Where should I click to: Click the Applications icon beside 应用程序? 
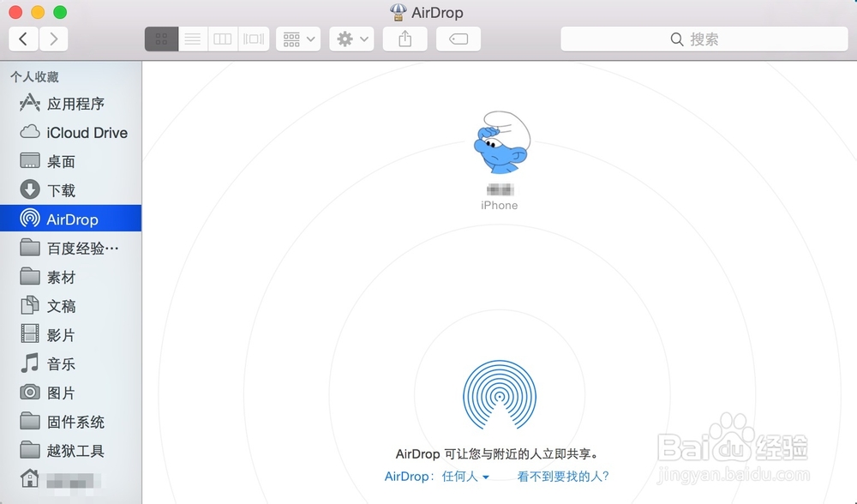[x=29, y=103]
